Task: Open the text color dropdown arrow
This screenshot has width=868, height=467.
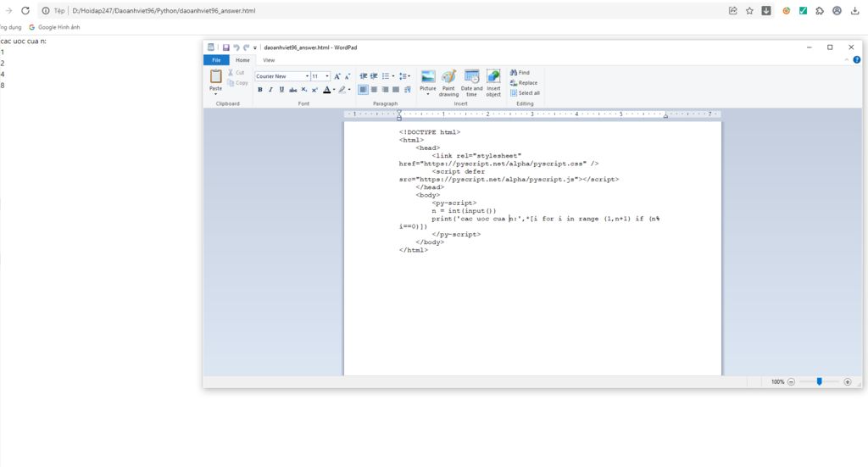Action: [334, 90]
